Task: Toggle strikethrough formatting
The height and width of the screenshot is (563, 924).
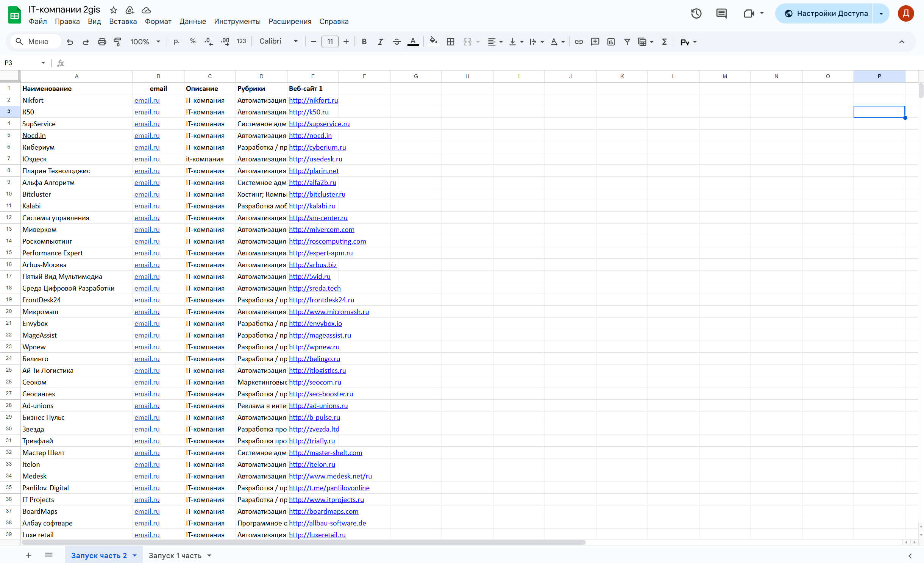Action: point(396,42)
